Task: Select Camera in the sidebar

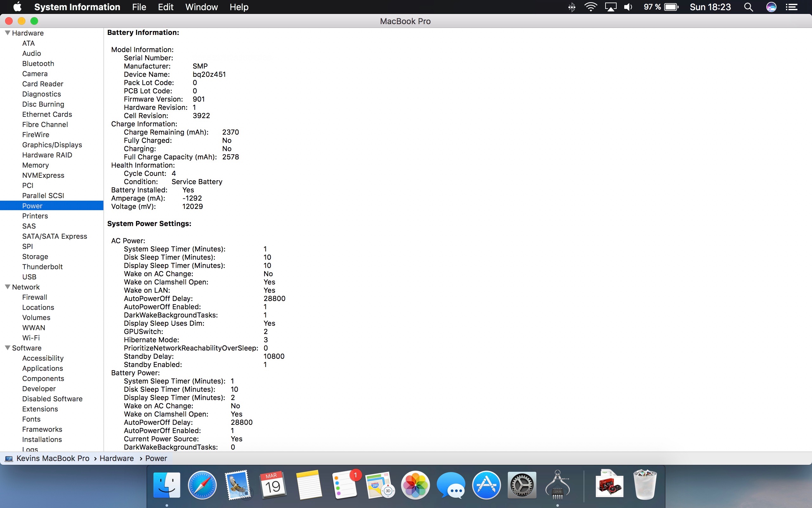Action: coord(35,74)
